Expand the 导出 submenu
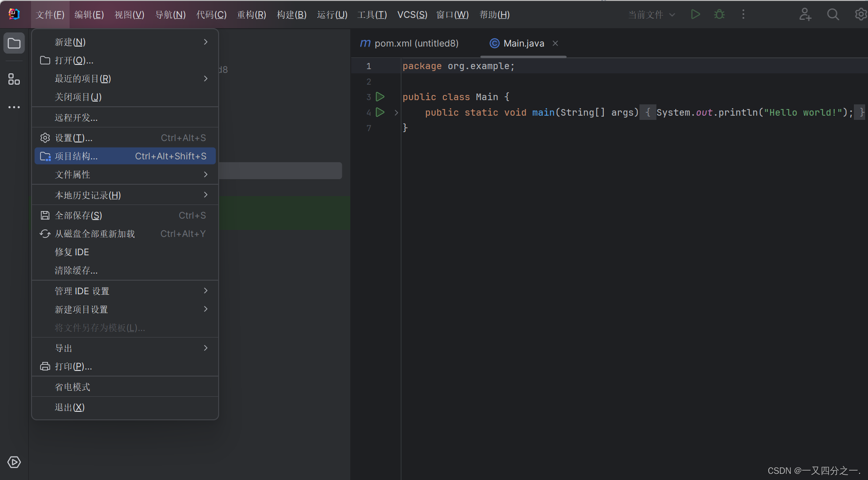This screenshot has height=480, width=868. pos(125,348)
